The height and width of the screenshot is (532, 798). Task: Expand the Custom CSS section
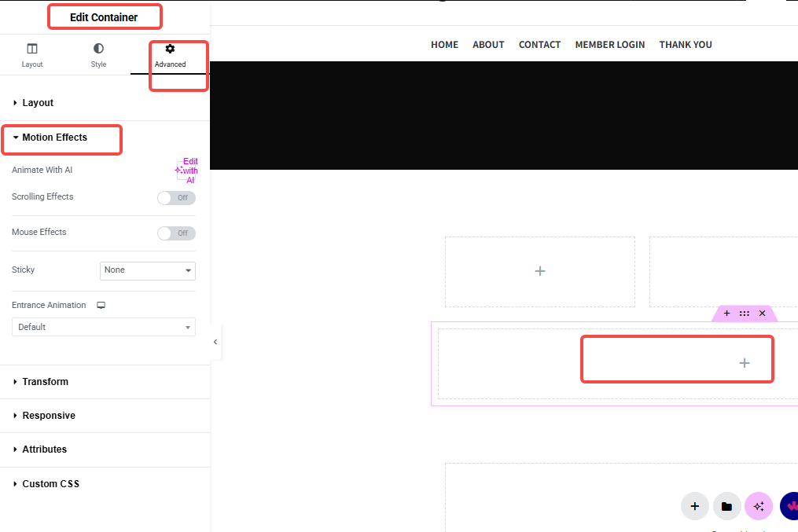(x=50, y=483)
